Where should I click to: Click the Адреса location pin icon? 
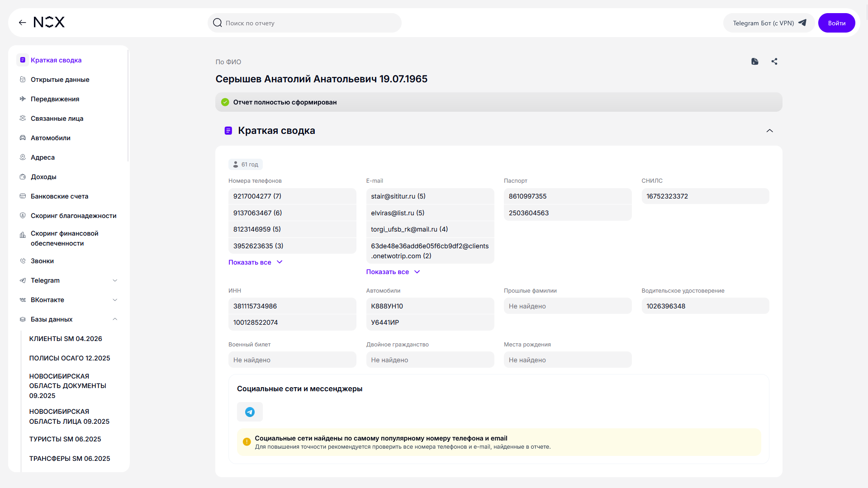(23, 157)
